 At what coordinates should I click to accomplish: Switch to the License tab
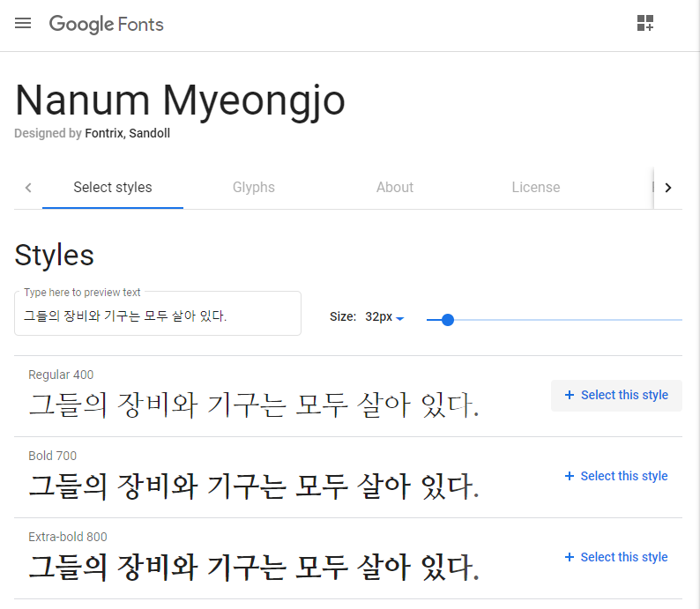(536, 188)
